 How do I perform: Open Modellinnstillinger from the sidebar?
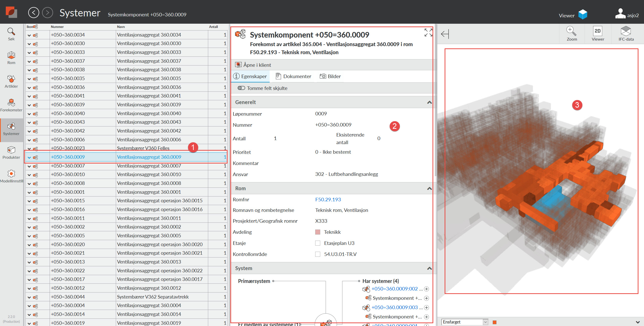point(11,175)
